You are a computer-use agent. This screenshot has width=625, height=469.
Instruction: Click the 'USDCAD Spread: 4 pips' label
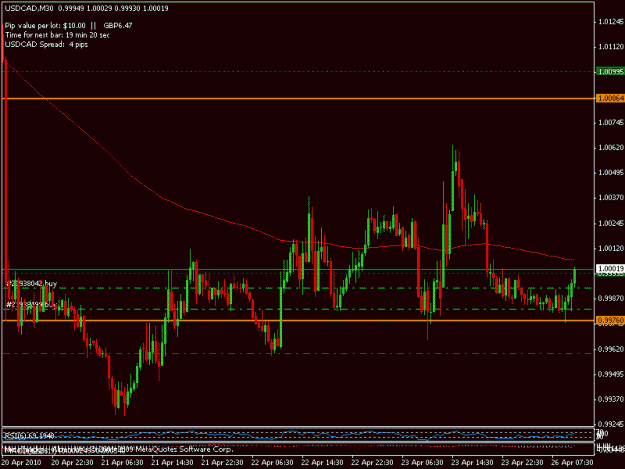(x=46, y=45)
